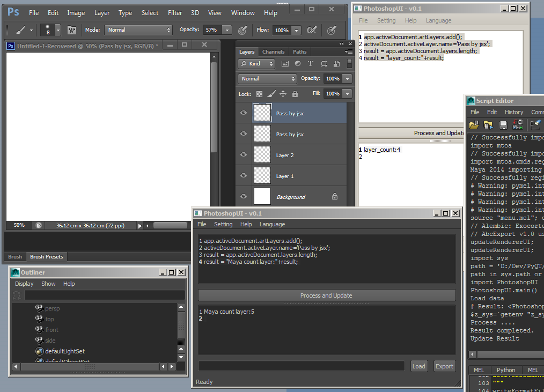Image resolution: width=544 pixels, height=392 pixels.
Task: Click Load Script icon in Script Editor
Action: [x=474, y=124]
